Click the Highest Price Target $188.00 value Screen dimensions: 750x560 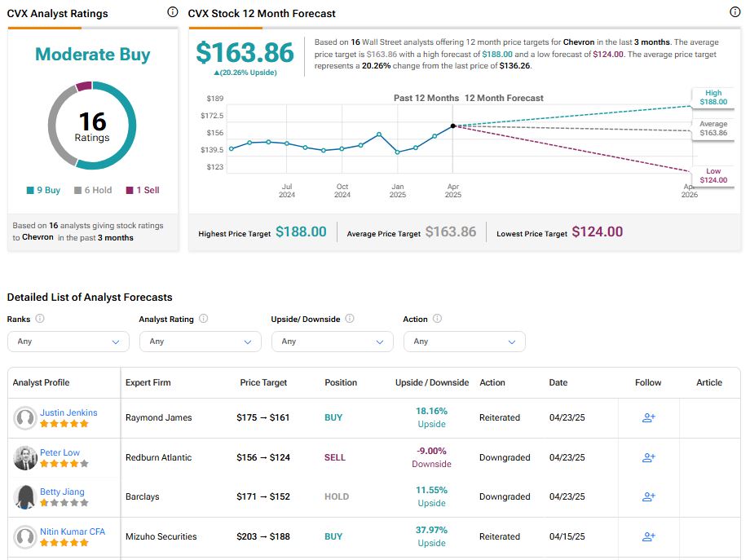[301, 232]
